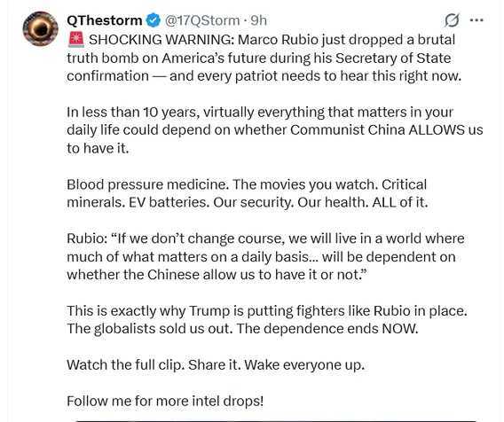
Task: Open the QThestorm display name link
Action: click(x=105, y=20)
